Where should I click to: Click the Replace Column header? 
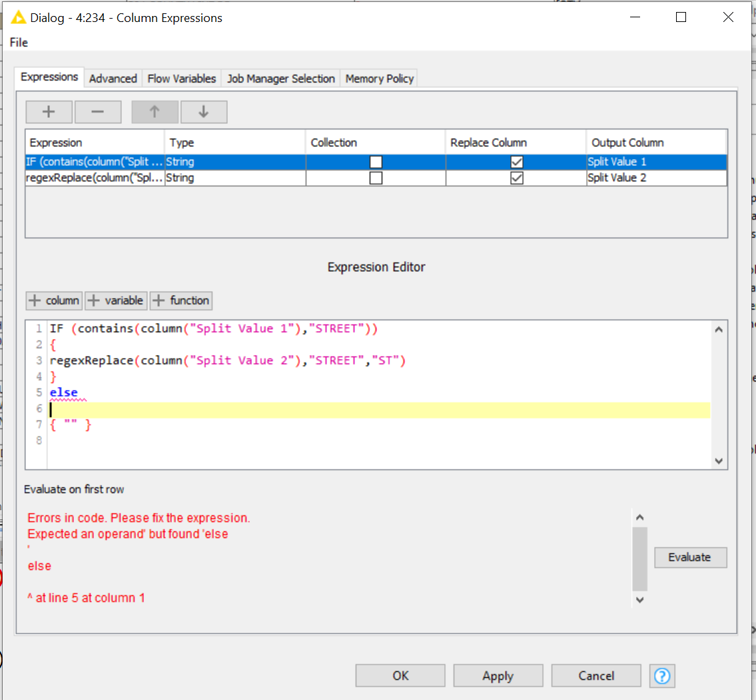click(x=516, y=143)
